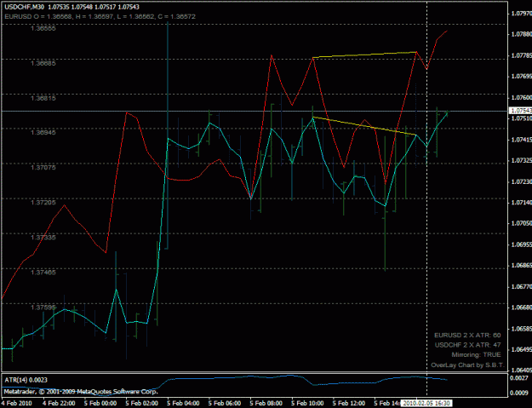Click the 5 Feb 04:00 time label

coord(183,403)
